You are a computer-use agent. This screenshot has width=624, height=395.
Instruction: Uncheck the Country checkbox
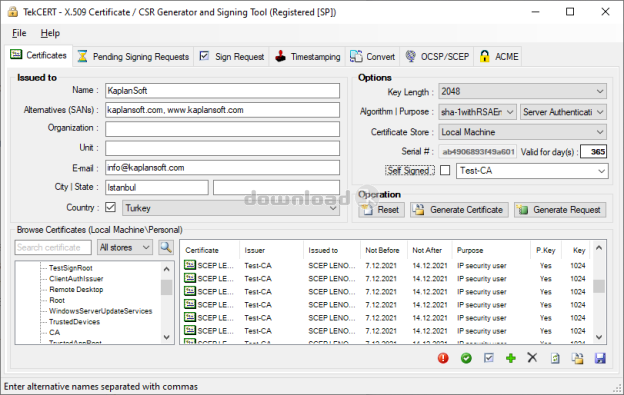pos(111,207)
